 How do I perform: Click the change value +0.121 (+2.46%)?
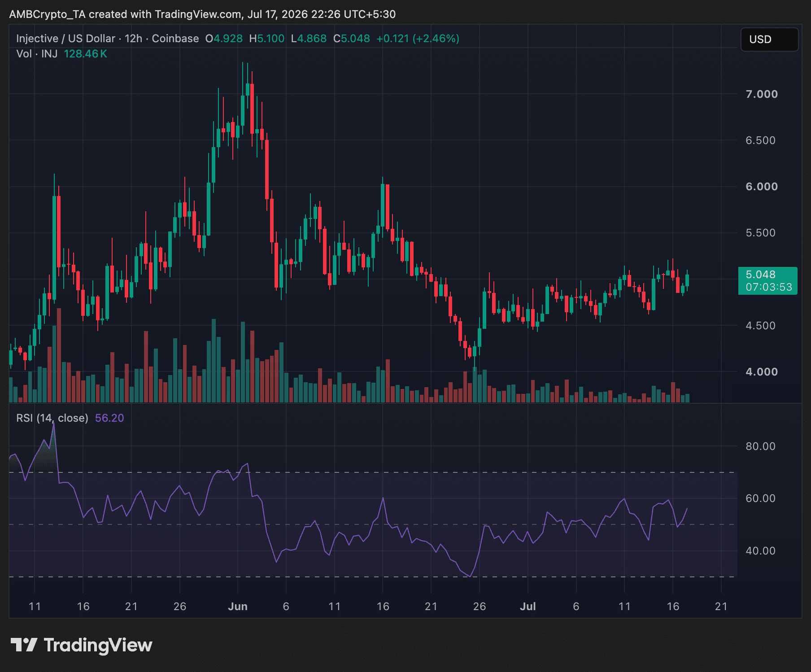point(418,39)
